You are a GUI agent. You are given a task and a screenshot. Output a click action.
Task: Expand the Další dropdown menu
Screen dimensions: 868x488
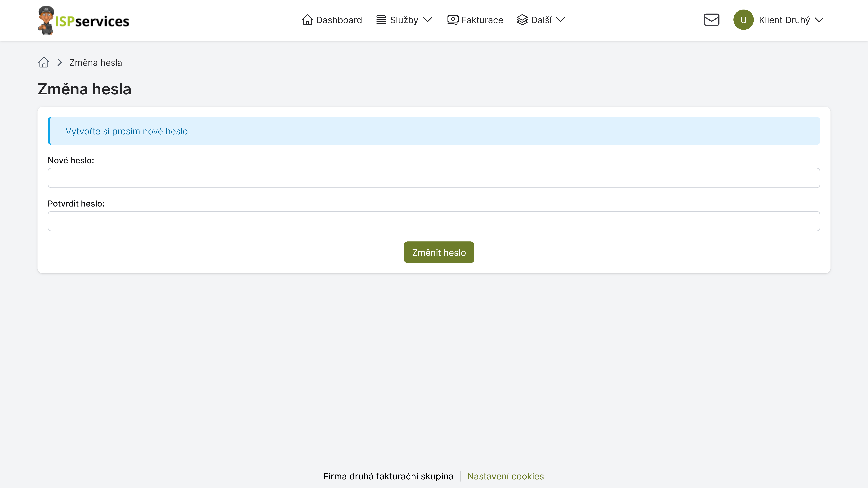pos(541,20)
